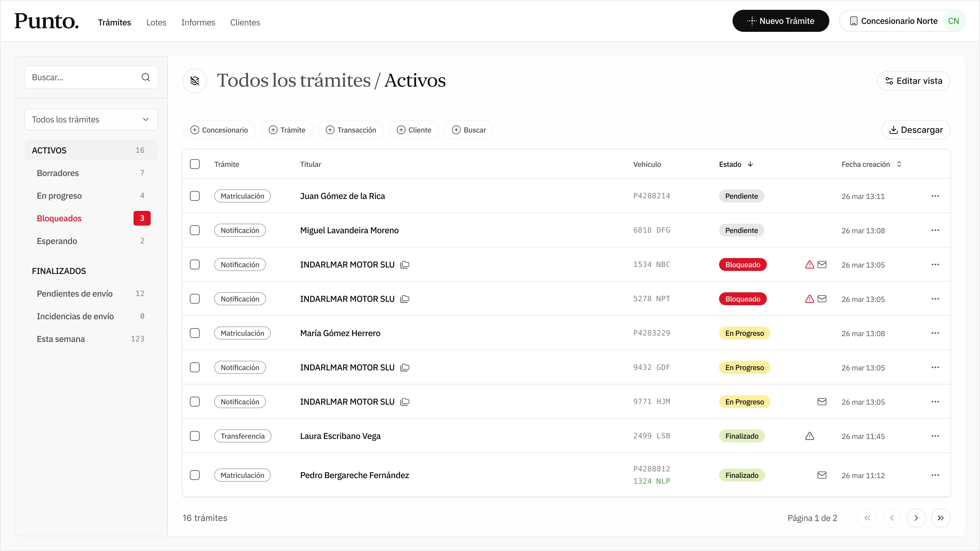
Task: Jump to first page of trámites
Action: (x=867, y=518)
